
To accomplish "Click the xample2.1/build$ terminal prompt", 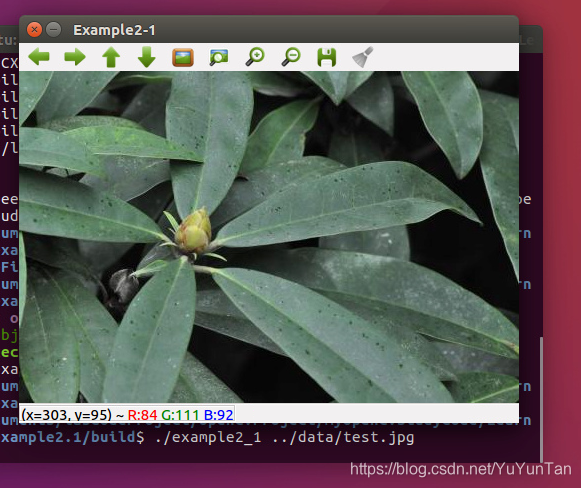I will 73,438.
